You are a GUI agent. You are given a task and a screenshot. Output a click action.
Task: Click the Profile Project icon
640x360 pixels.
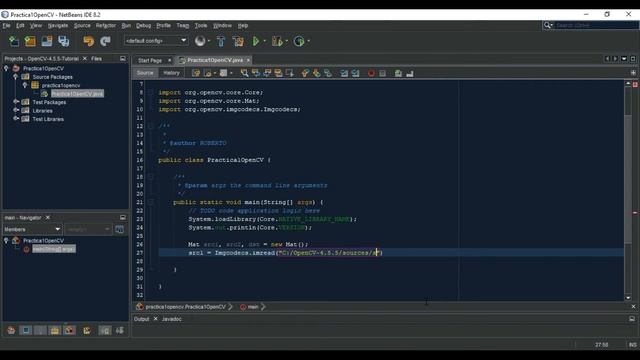click(x=299, y=41)
